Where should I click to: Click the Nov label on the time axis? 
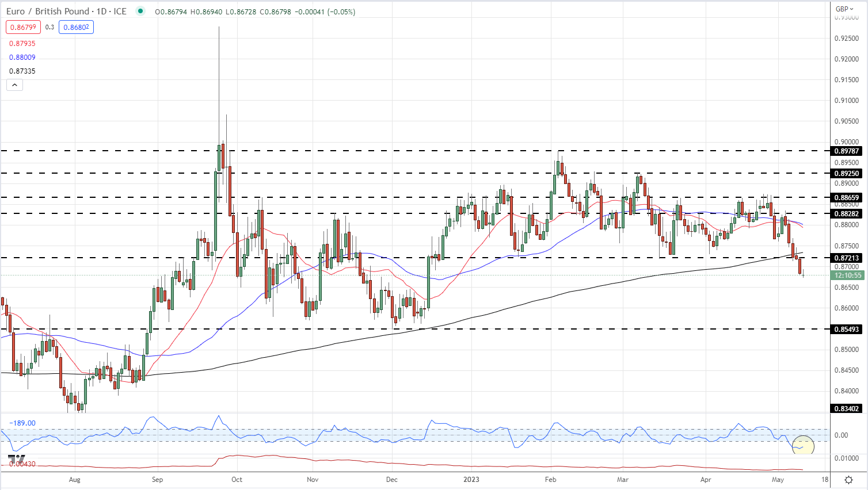pyautogui.click(x=313, y=480)
